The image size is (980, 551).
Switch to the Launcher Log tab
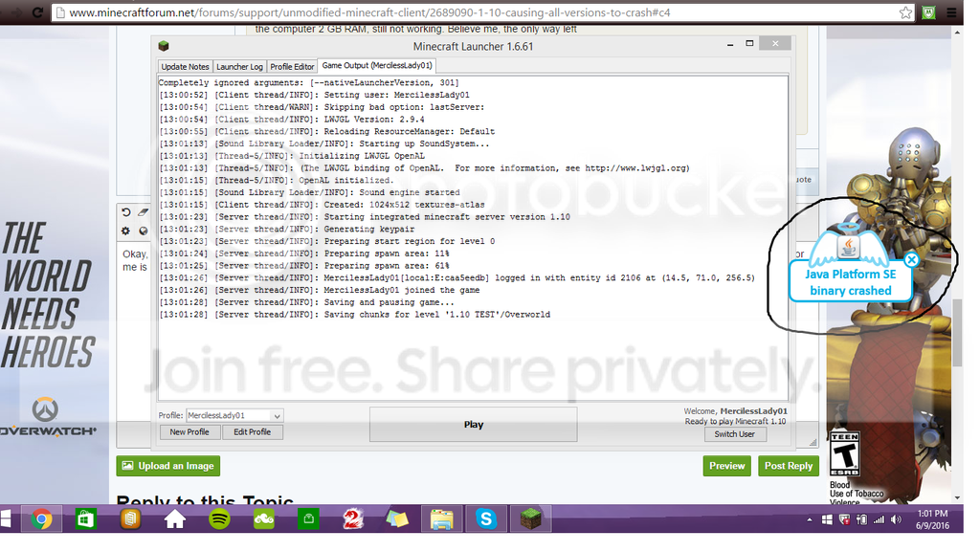click(239, 67)
